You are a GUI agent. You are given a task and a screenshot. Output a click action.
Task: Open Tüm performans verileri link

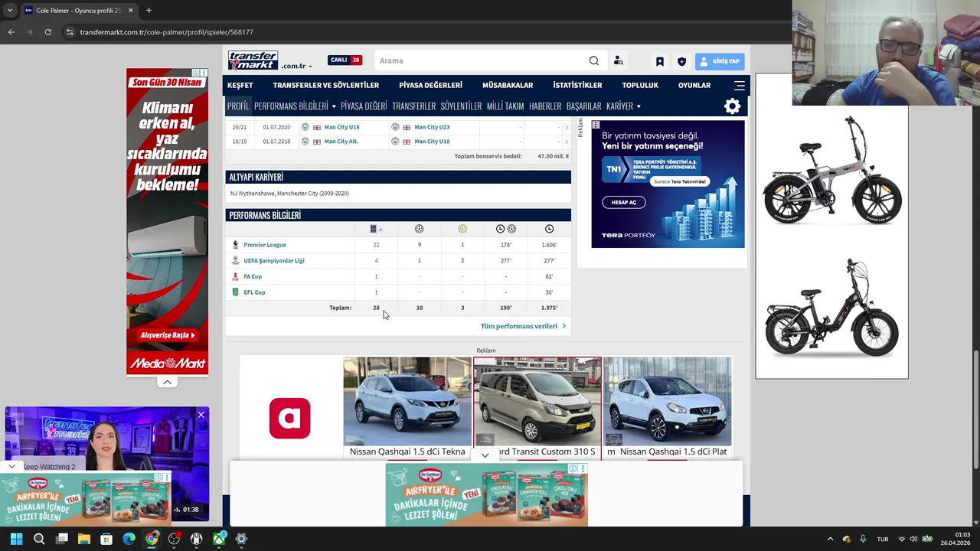[x=523, y=326]
